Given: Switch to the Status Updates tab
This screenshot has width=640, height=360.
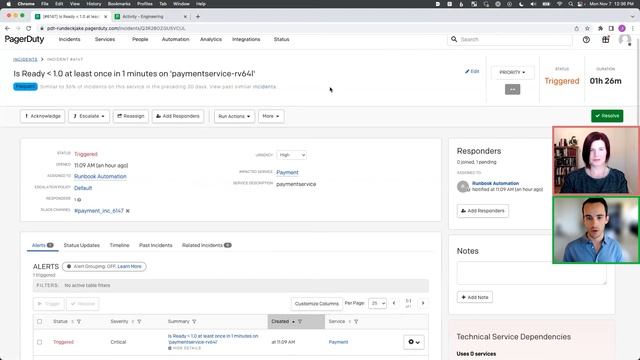Looking at the screenshot, I should click(x=82, y=245).
